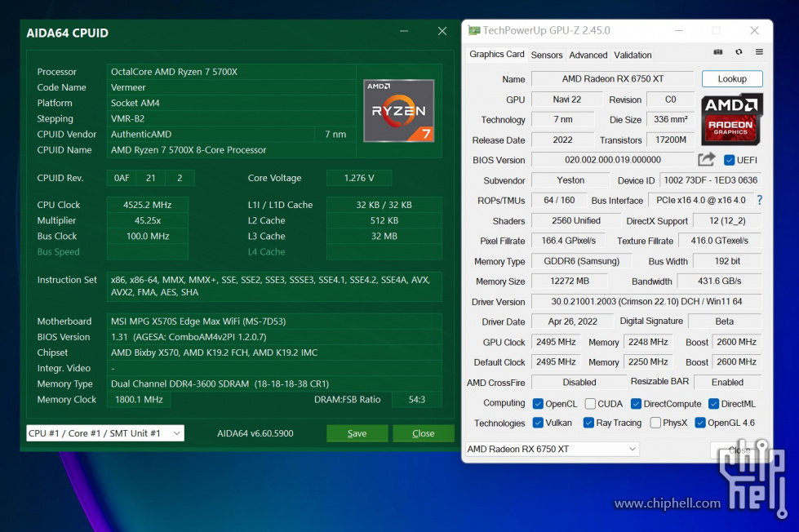This screenshot has height=532, width=799.
Task: Click the Resizable BAR value Enabled
Action: click(727, 382)
